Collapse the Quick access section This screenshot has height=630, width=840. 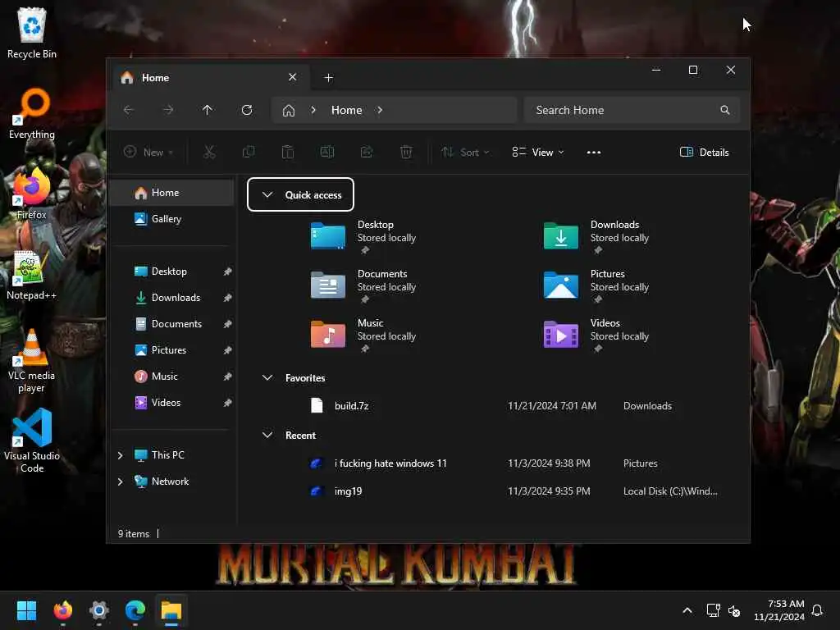coord(267,195)
